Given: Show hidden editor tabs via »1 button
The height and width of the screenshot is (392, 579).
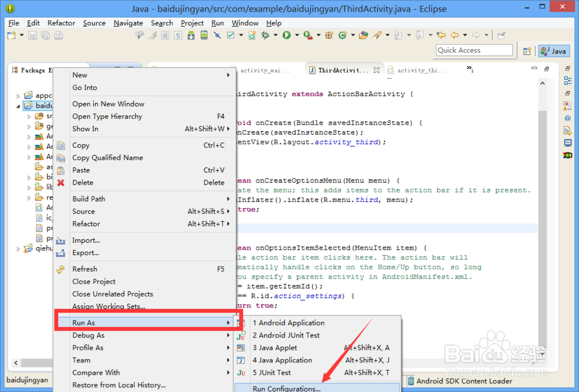Looking at the screenshot, I should [470, 69].
